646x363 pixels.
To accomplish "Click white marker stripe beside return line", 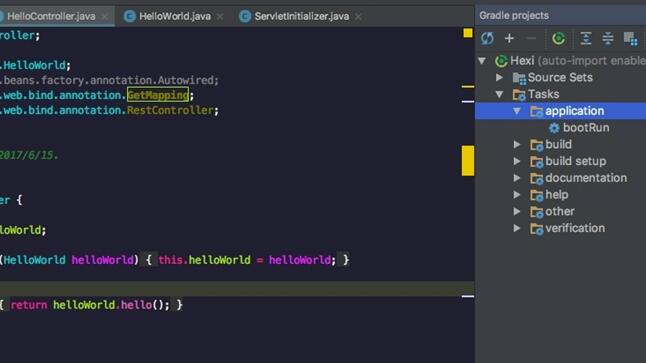I will (468, 296).
